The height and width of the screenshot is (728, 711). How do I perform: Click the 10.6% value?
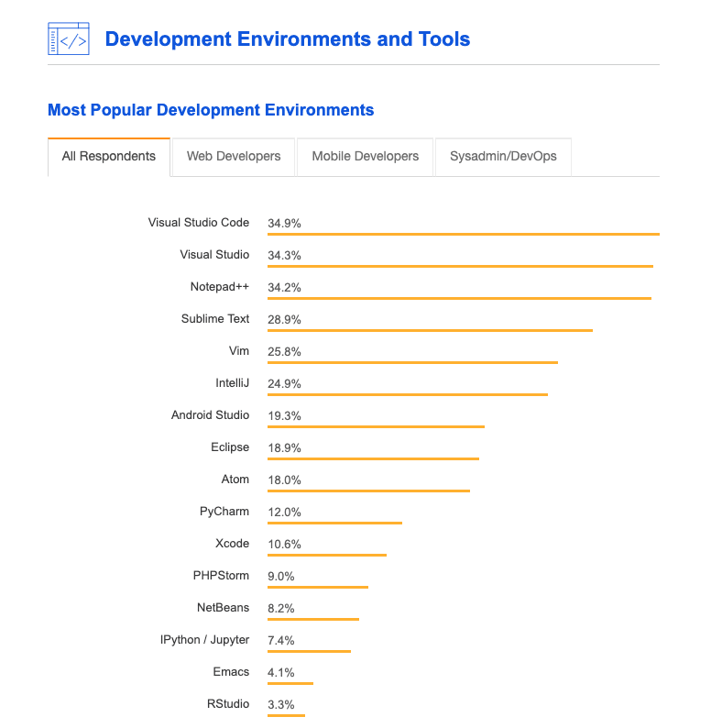[284, 544]
